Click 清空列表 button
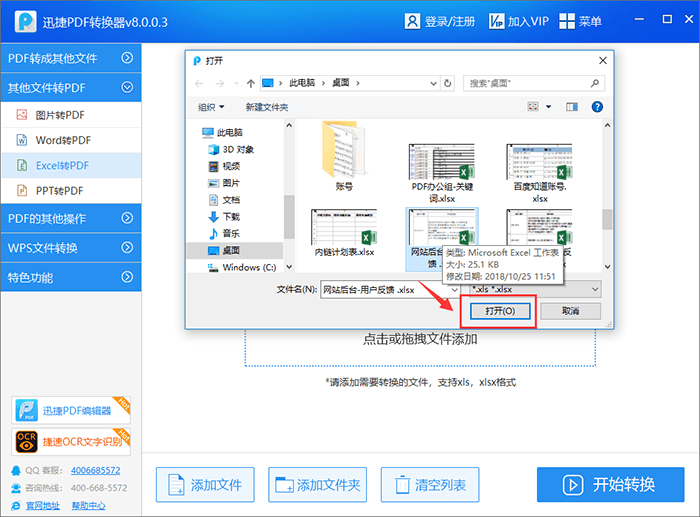This screenshot has width=700, height=517. 430,484
